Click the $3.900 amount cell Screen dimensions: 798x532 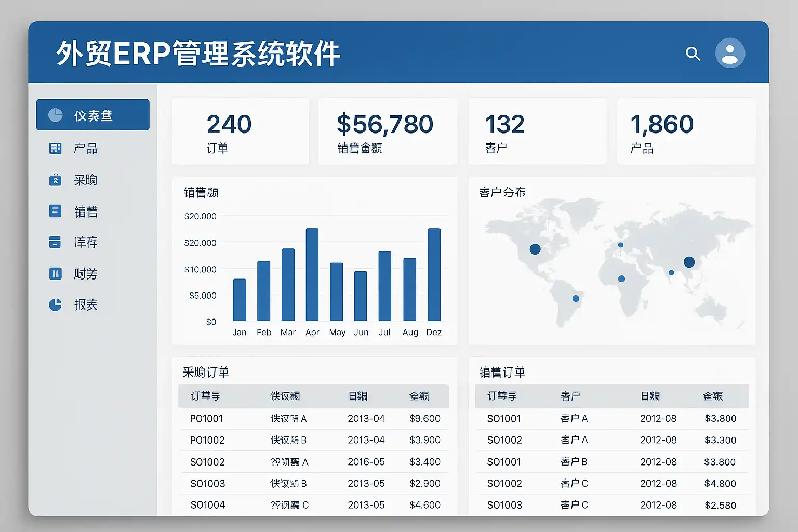(425, 440)
